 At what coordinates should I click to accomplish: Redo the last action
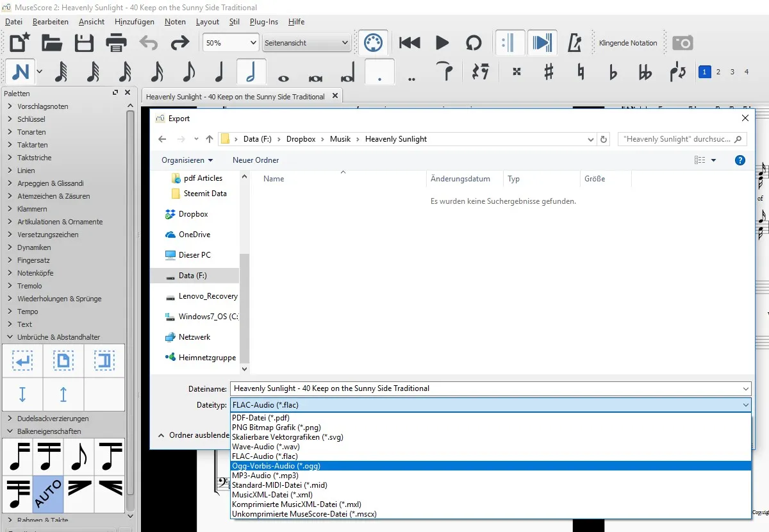180,43
